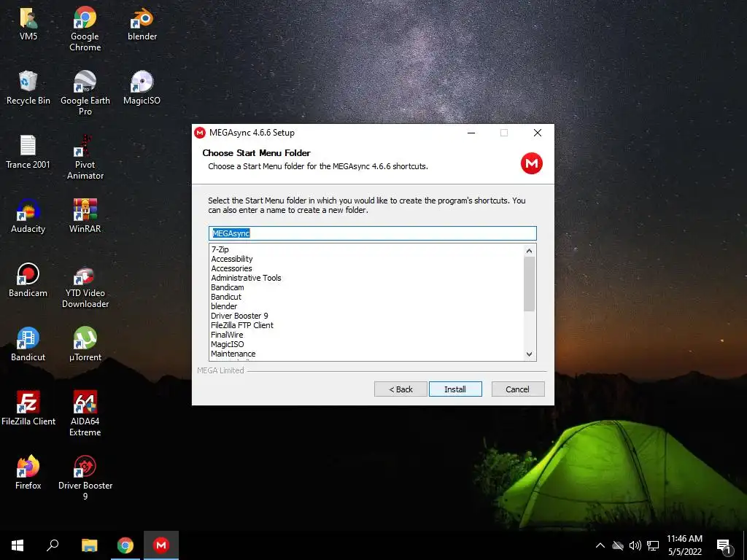Go back with the Back button
Image resolution: width=747 pixels, height=560 pixels.
click(x=400, y=389)
